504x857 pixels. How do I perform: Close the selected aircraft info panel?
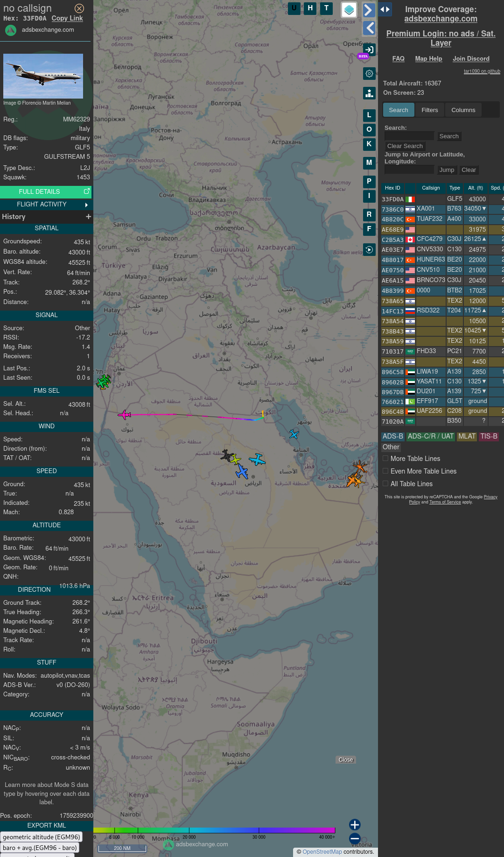[79, 8]
